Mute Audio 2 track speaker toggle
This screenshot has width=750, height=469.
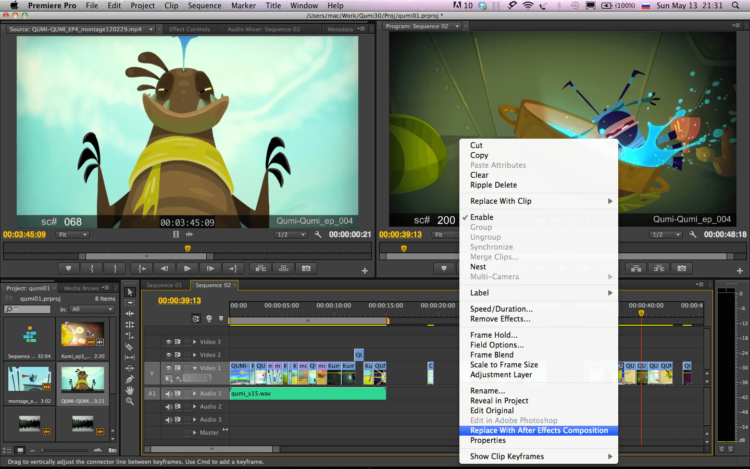[x=168, y=406]
